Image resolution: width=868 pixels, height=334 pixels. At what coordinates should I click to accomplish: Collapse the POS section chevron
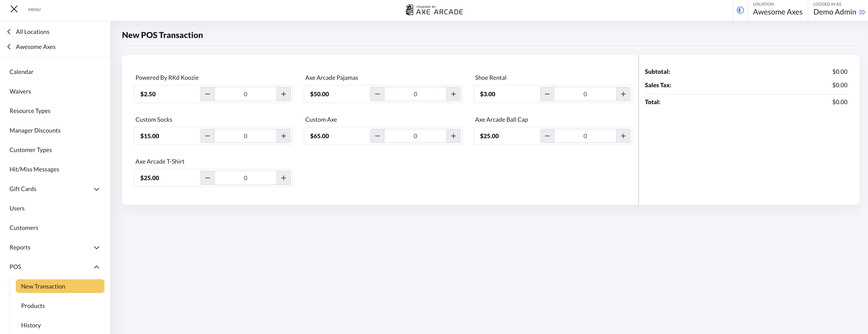click(96, 267)
